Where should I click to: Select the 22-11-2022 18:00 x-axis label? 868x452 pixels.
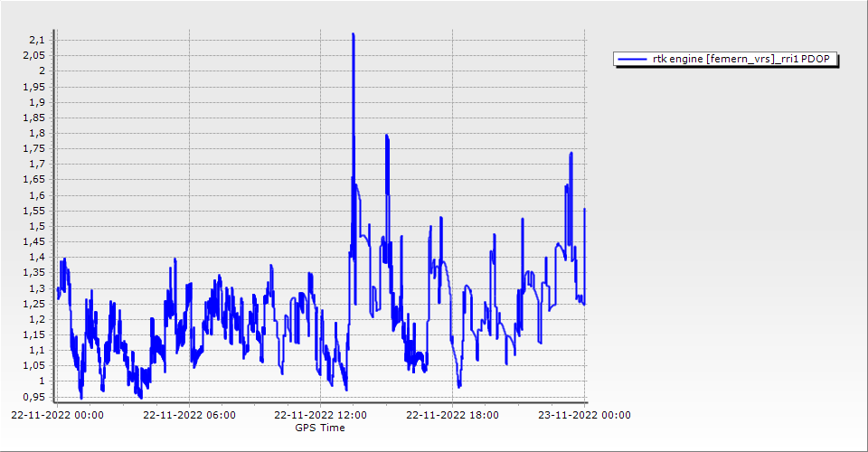point(452,416)
